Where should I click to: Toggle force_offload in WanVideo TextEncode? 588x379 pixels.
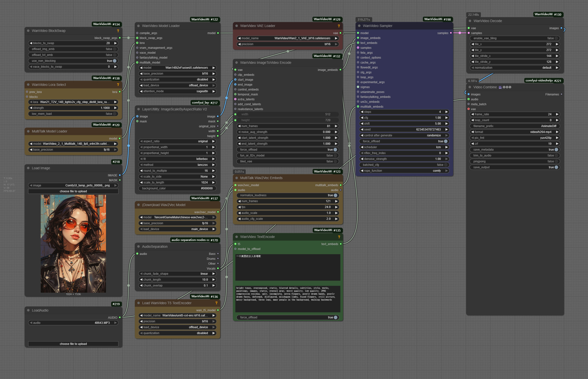coord(287,318)
